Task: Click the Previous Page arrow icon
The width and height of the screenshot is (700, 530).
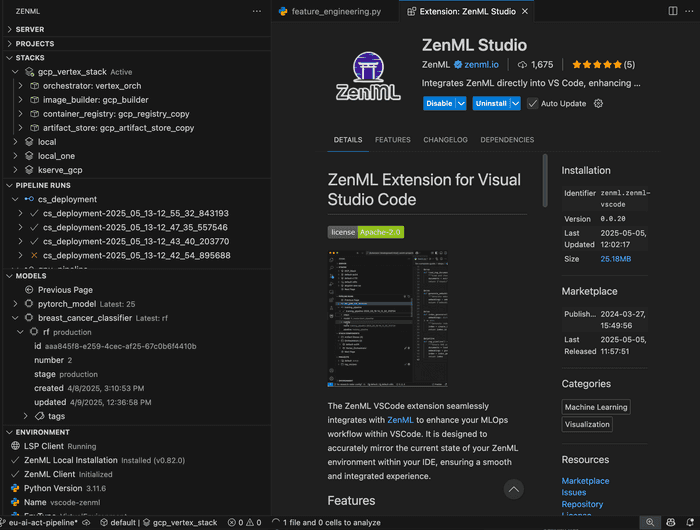Action: pos(29,290)
